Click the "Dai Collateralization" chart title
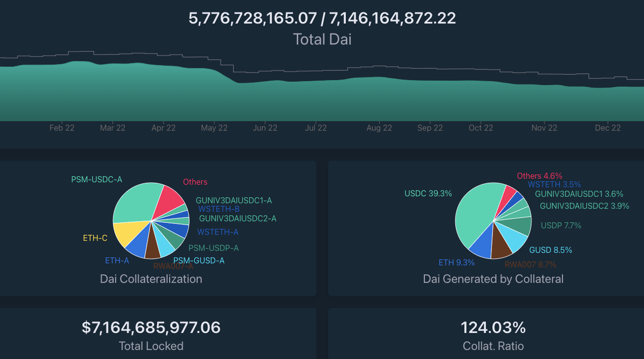Screen dimensions: 644x359 [x=151, y=279]
